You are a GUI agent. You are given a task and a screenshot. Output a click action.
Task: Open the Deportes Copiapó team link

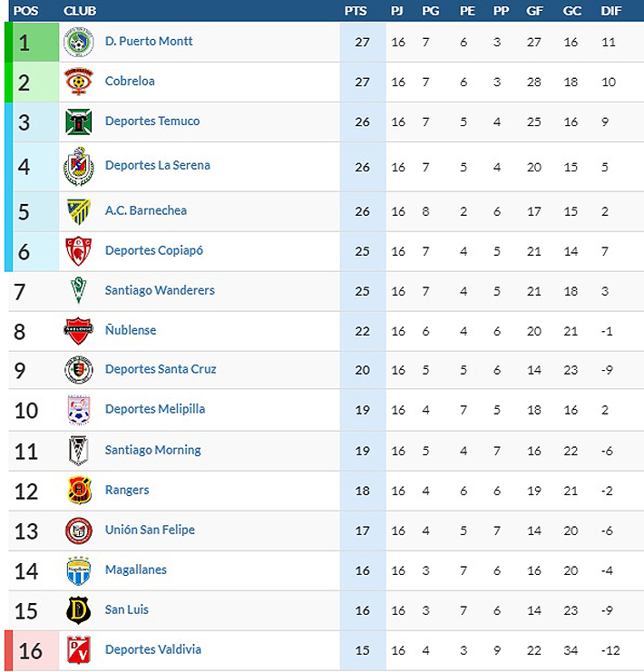pos(153,250)
